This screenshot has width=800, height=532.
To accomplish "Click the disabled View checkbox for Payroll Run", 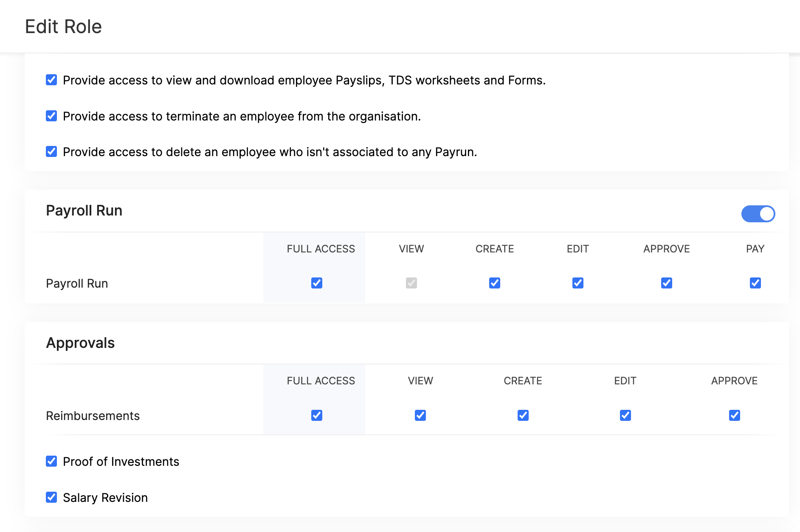I will (x=411, y=283).
